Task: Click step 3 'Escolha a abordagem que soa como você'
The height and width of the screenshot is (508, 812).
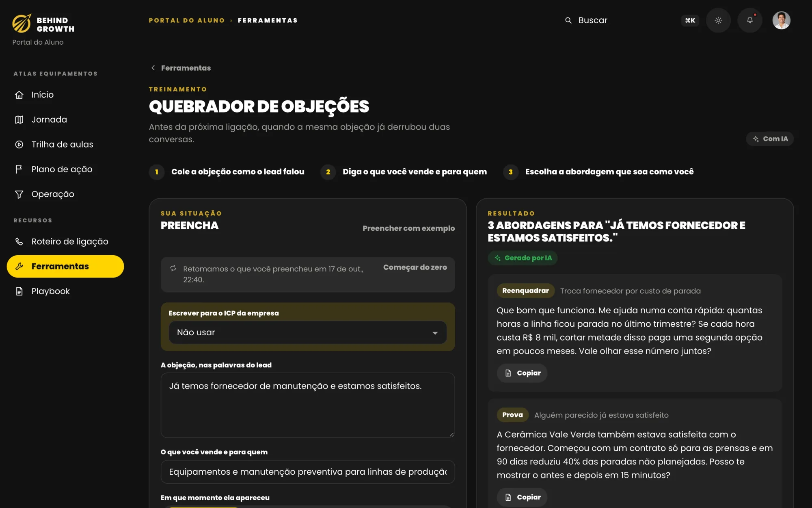Action: pyautogui.click(x=598, y=172)
